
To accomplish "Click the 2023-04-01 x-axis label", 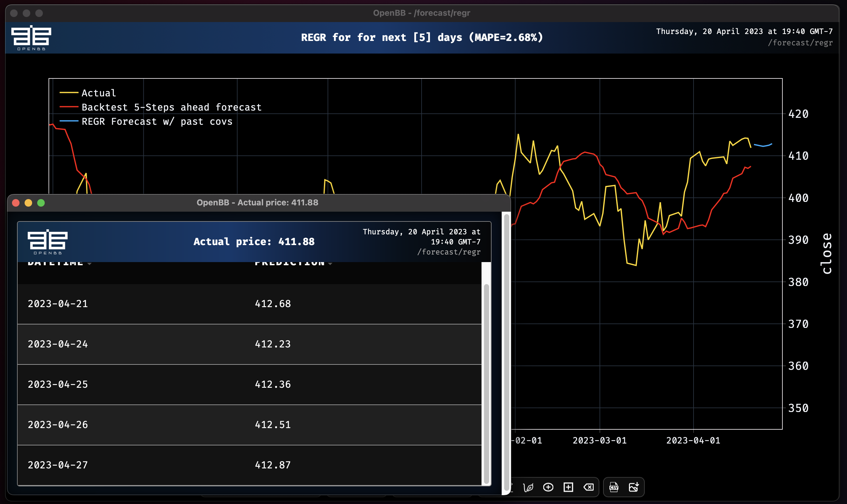I will click(x=693, y=440).
